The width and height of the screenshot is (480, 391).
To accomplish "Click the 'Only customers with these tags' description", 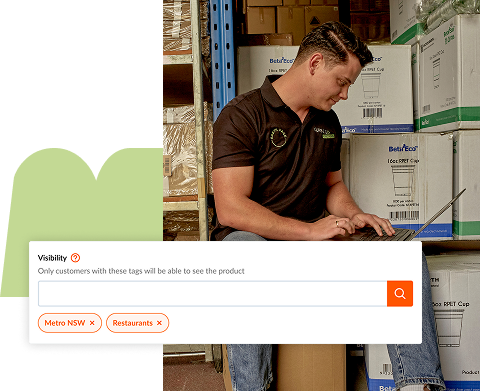I will (x=141, y=271).
